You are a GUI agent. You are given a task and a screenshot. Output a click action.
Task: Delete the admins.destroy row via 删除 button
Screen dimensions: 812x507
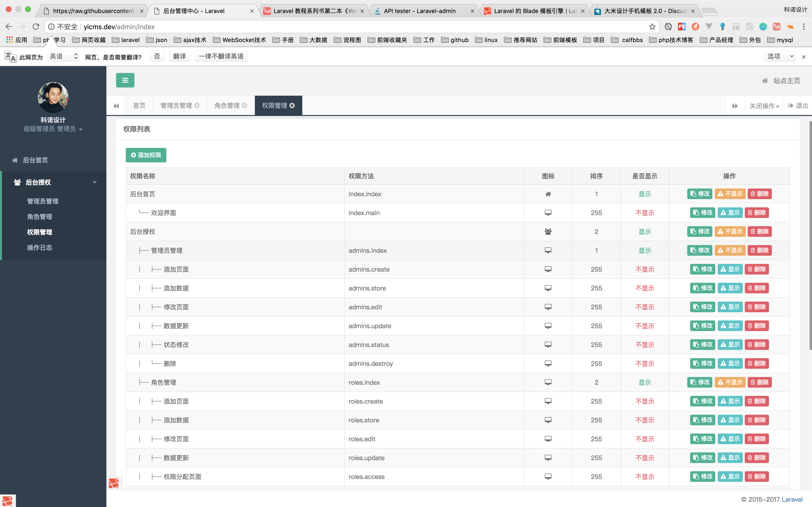[x=757, y=363]
